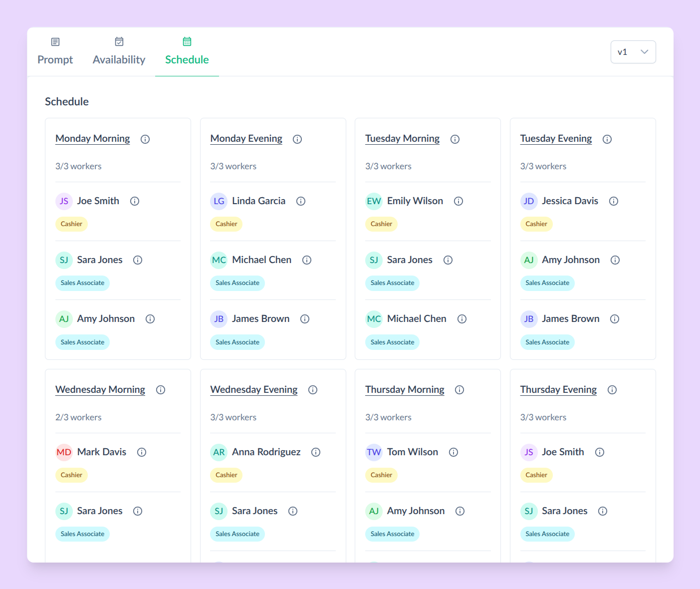Image resolution: width=700 pixels, height=589 pixels.
Task: Click info icon beside Sara Jones in Monday Morning
Action: click(138, 260)
